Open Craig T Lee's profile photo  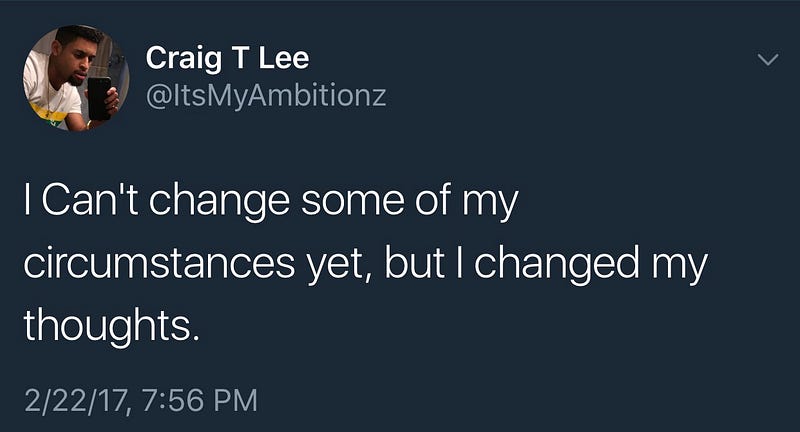click(76, 78)
